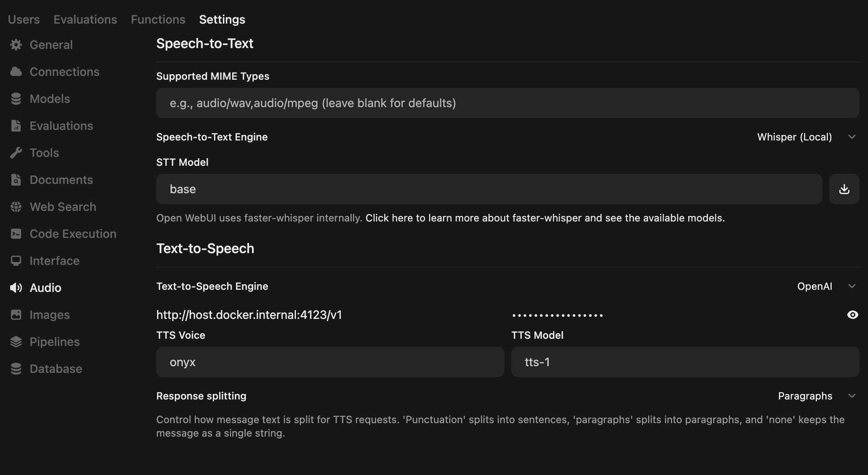
Task: Click the General gear icon in sidebar
Action: pyautogui.click(x=16, y=45)
